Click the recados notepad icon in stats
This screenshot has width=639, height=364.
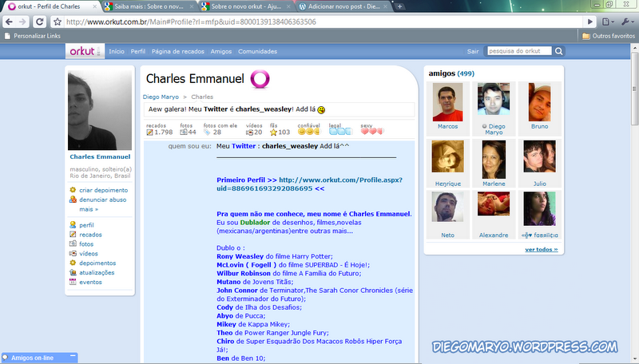pos(149,132)
